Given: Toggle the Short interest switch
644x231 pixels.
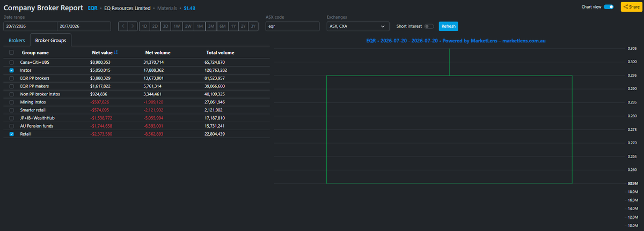Looking at the screenshot, I should pos(429,26).
